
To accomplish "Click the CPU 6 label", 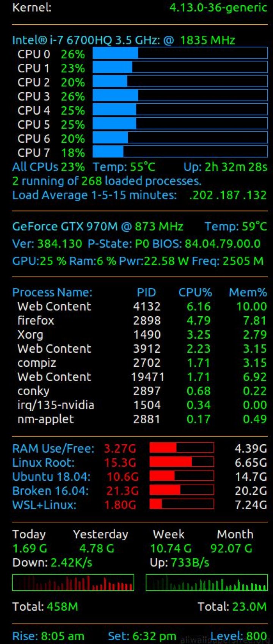I will [33, 139].
